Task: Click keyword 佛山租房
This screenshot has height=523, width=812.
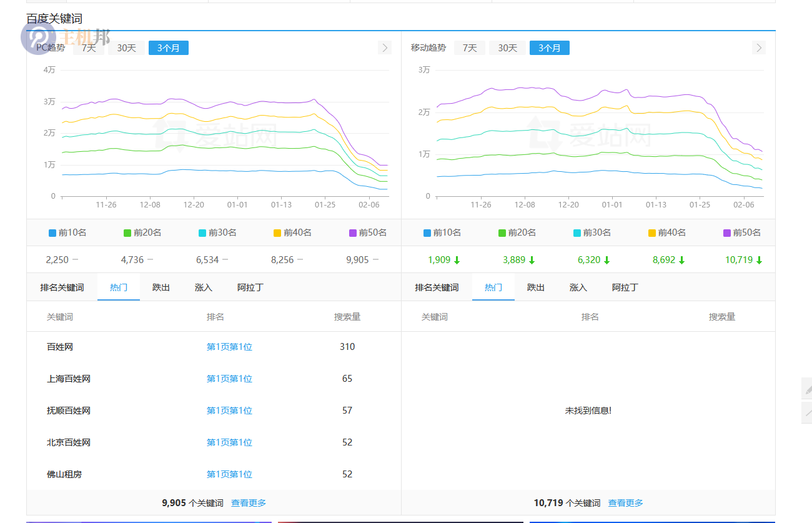Action: tap(64, 474)
